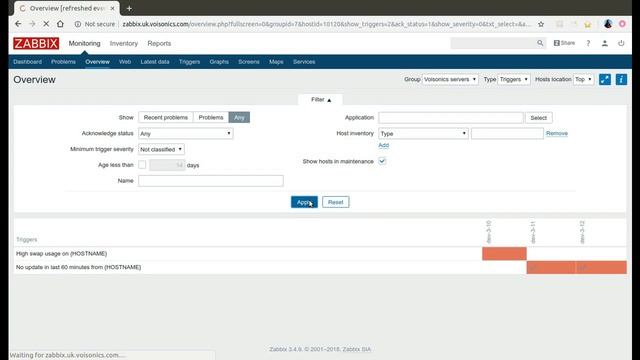
Task: Show Recent problems only
Action: (166, 118)
